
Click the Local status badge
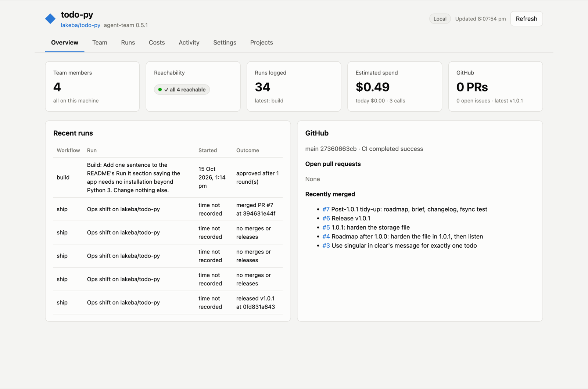click(440, 19)
